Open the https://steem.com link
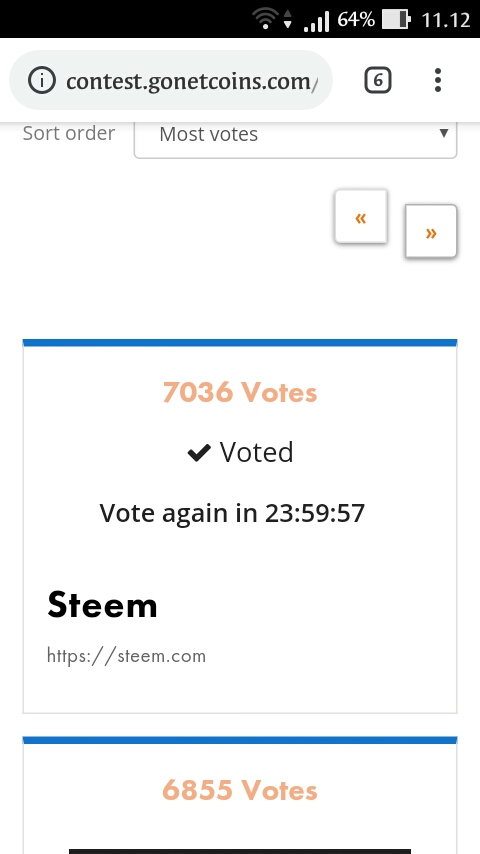Screen dimensions: 480x854 click(126, 655)
